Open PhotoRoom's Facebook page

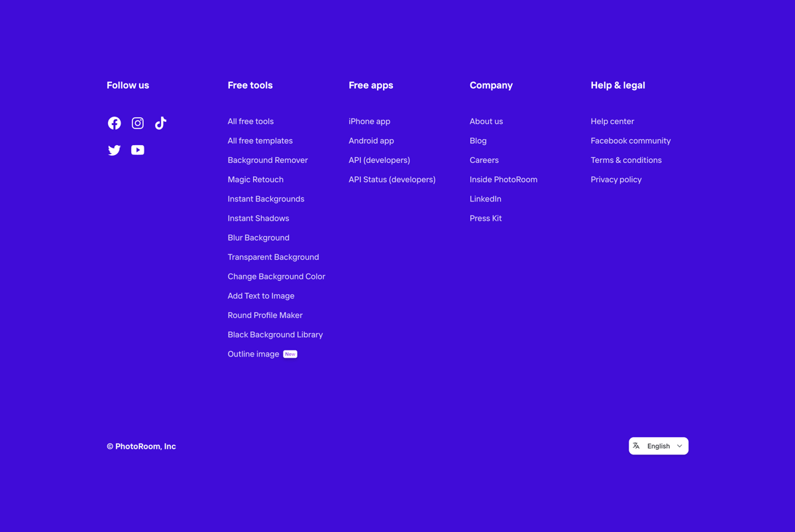pos(114,123)
